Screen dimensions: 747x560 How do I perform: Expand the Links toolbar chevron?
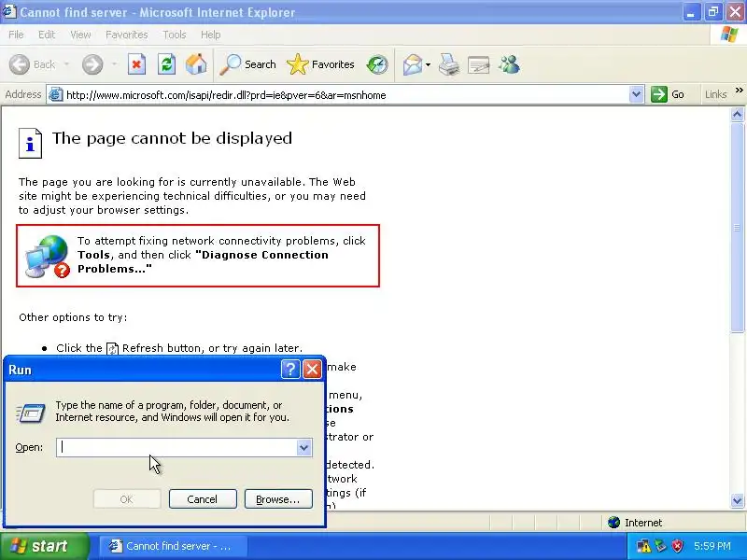[739, 91]
